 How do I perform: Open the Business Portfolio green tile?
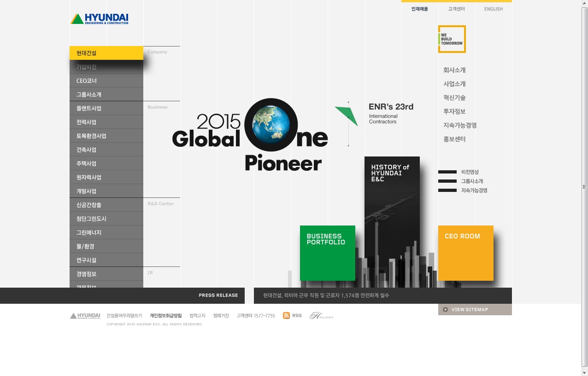(327, 253)
